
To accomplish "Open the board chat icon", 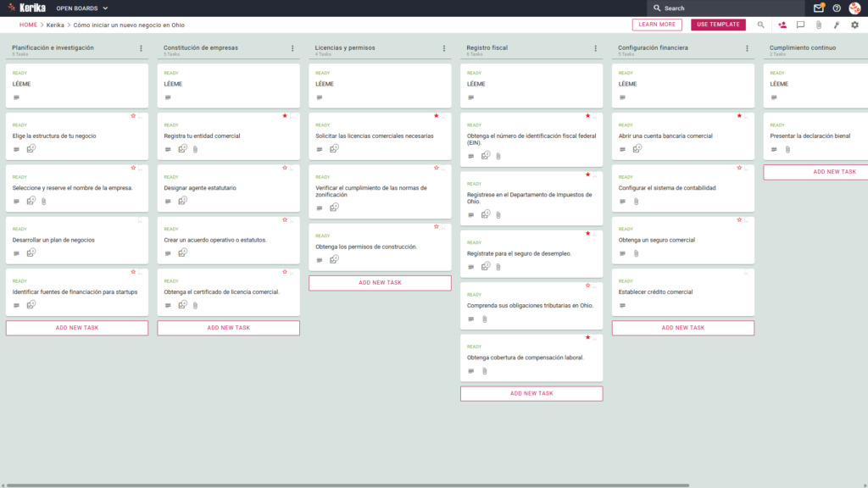I will pos(800,25).
